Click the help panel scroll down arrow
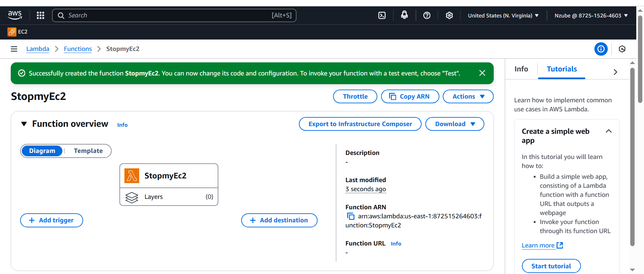 coord(632,270)
